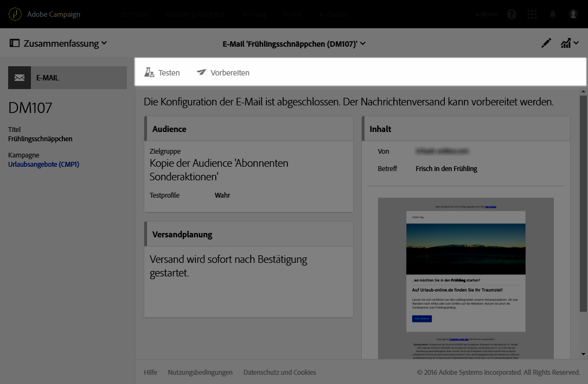Click the acdemo account name
The image size is (588, 384).
pos(486,14)
